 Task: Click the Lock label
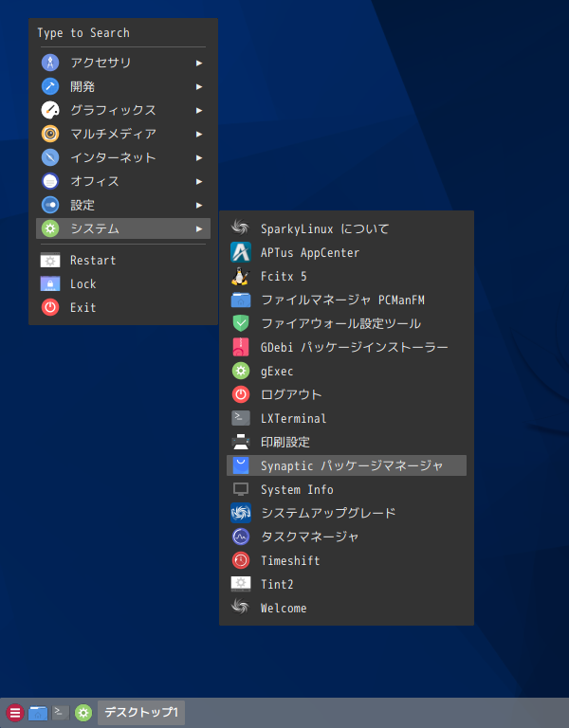click(83, 283)
